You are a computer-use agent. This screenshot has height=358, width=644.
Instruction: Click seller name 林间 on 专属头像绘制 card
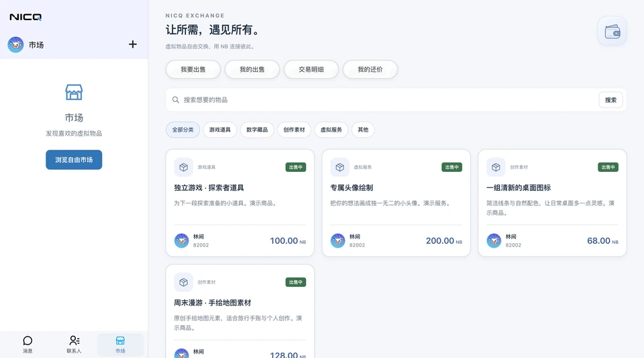pyautogui.click(x=355, y=236)
